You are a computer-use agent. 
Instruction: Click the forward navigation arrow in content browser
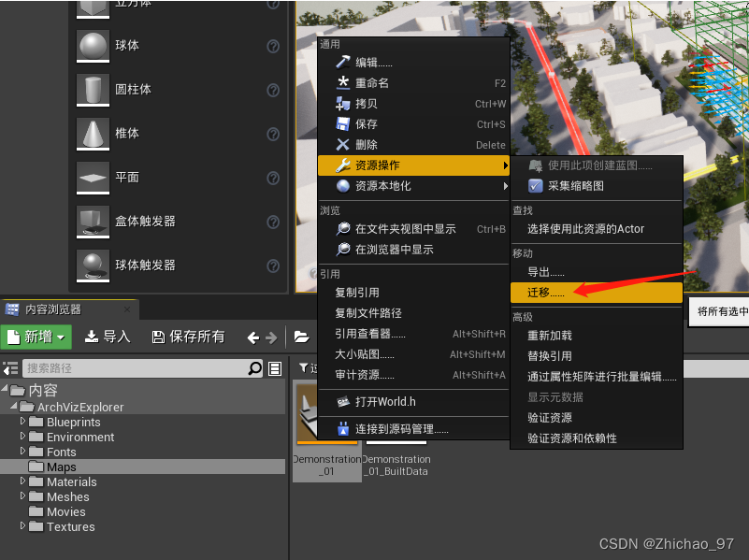pyautogui.click(x=273, y=337)
